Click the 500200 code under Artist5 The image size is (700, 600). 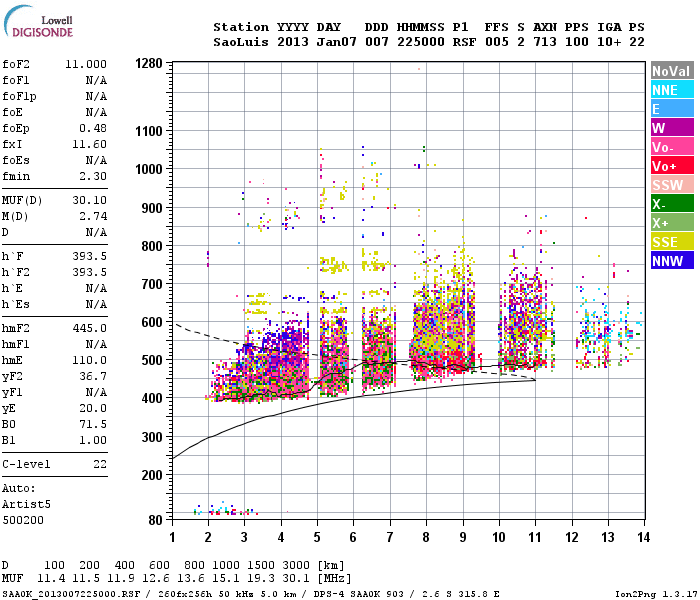pos(23,520)
